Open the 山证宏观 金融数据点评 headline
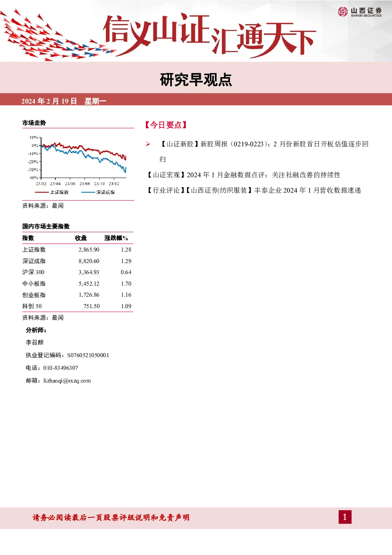This screenshot has height=555, width=392. [x=243, y=175]
